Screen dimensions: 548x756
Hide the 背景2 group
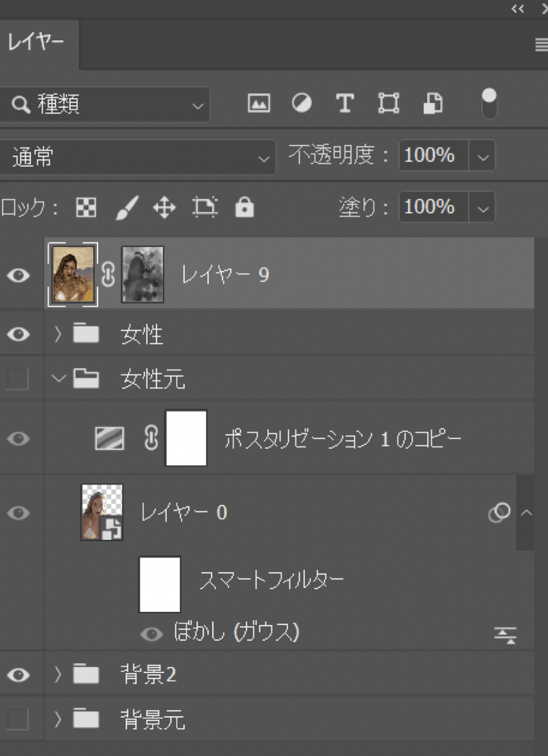tap(18, 674)
